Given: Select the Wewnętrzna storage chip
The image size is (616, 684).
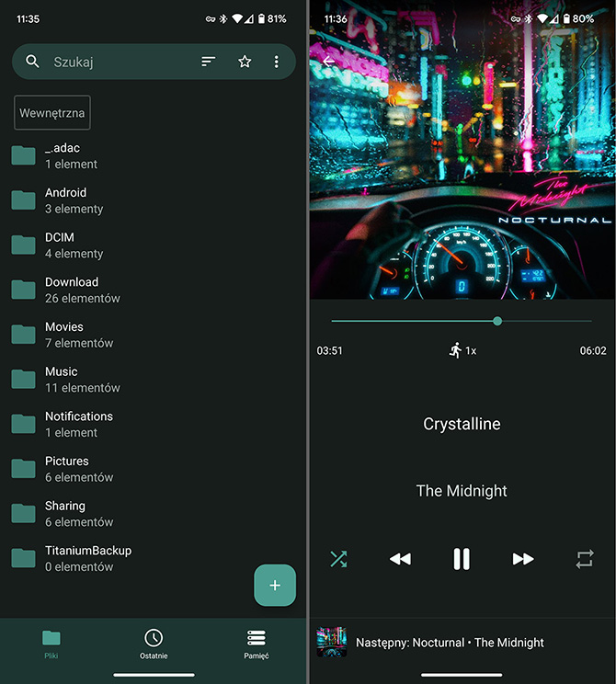Looking at the screenshot, I should click(52, 112).
